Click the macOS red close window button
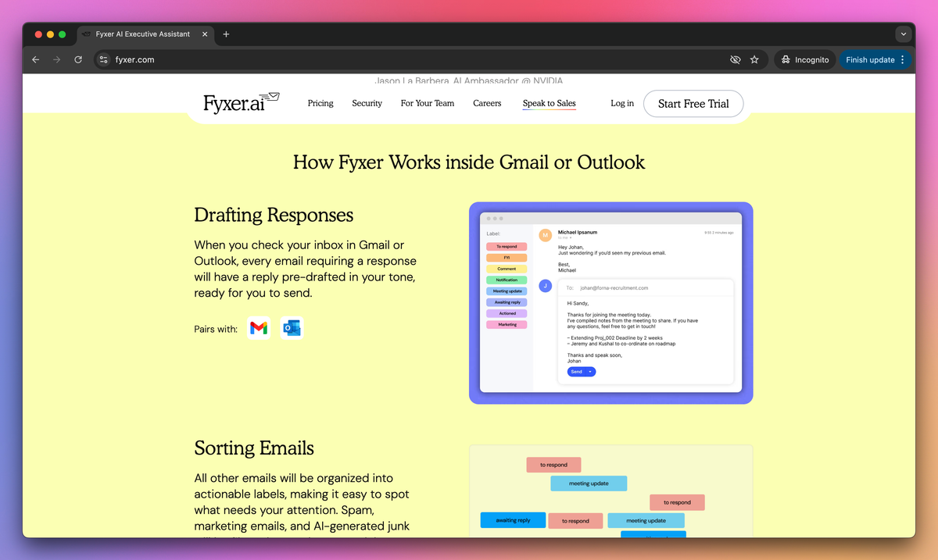The height and width of the screenshot is (560, 938). (x=38, y=34)
